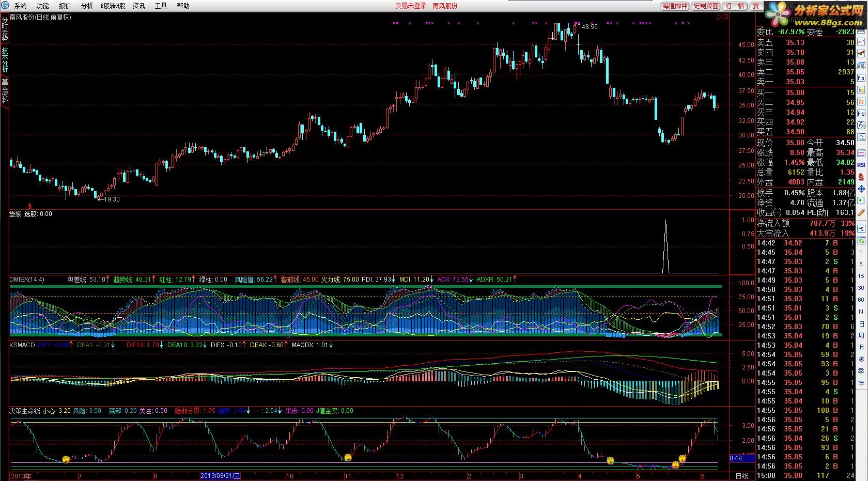The height and width of the screenshot is (481, 868).
Task: Click the red $ marker below candles
Action: pos(29,205)
